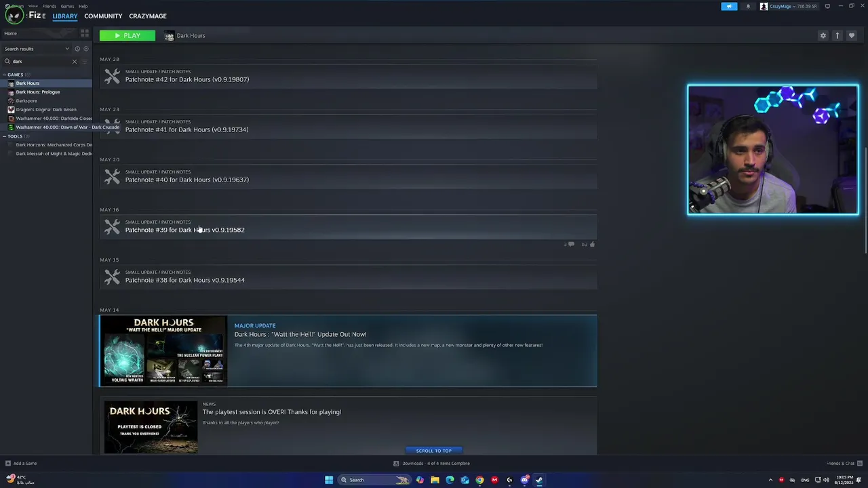Click the wrench icon beside Patchnote #42

coord(112,77)
